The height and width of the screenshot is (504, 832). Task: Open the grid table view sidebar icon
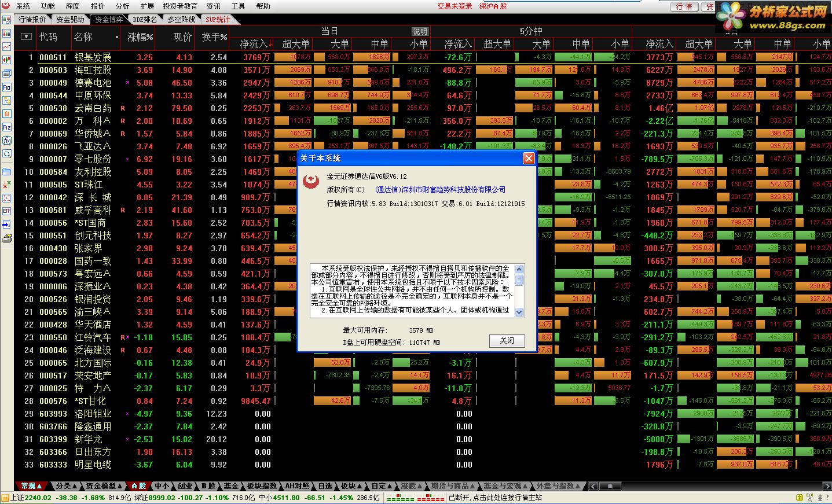[x=7, y=33]
